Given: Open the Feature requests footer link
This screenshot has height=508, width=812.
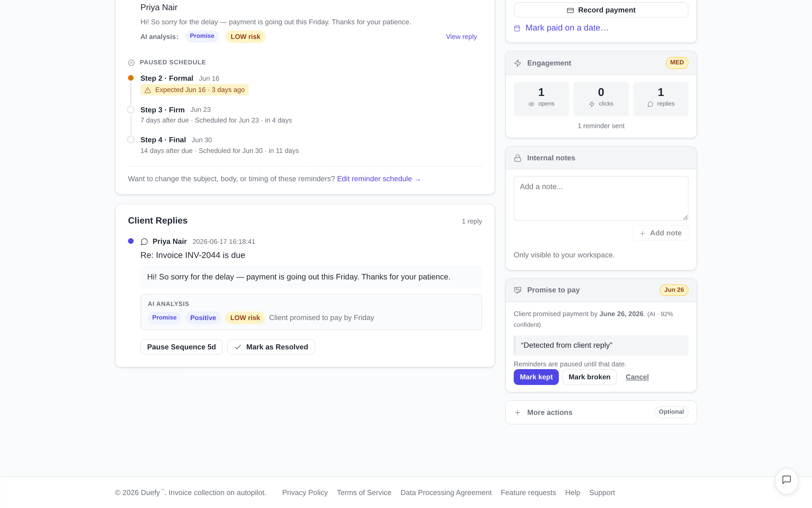Looking at the screenshot, I should 528,492.
